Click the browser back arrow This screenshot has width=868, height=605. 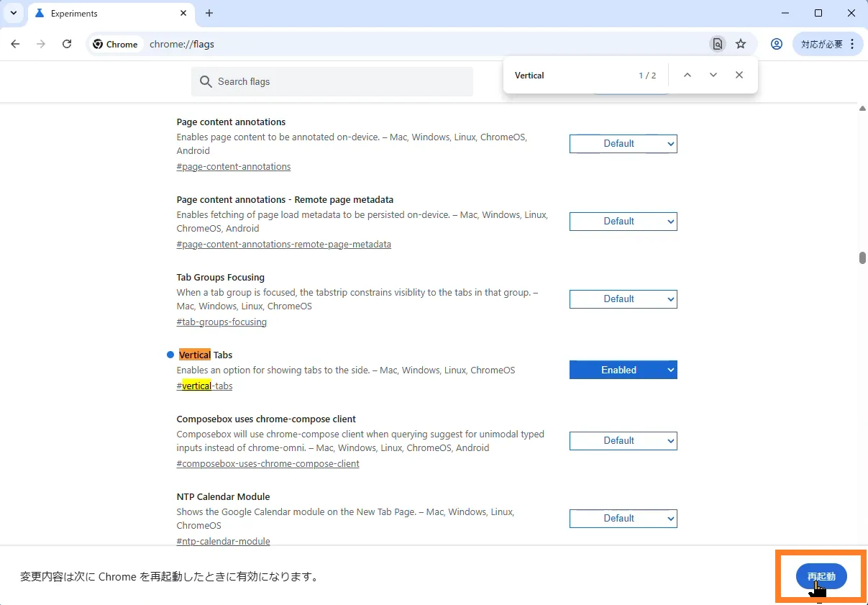pos(15,44)
